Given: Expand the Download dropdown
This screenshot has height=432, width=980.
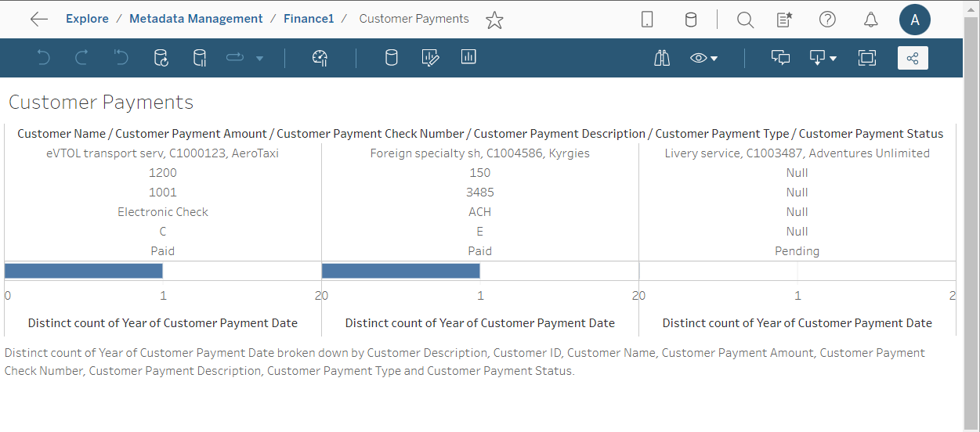Looking at the screenshot, I should pos(823,58).
